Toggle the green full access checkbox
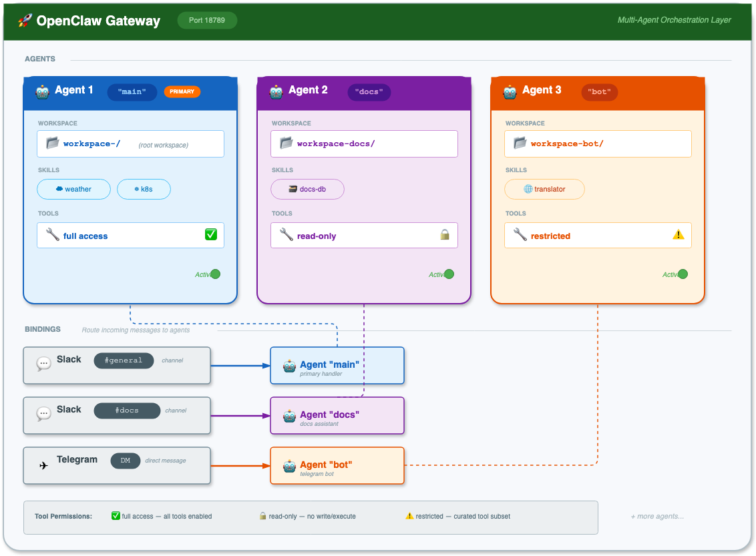 pyautogui.click(x=210, y=235)
